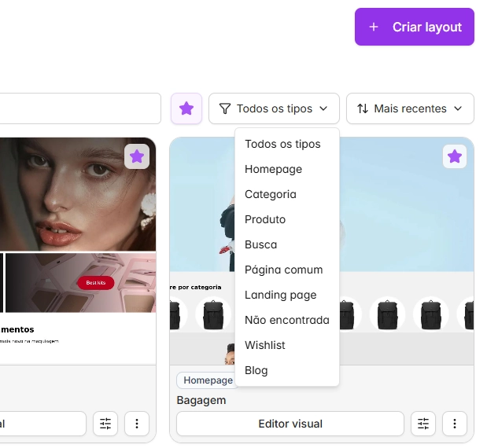Click the Best kits red badge
Screen dimensions: 487x448
coord(96,283)
